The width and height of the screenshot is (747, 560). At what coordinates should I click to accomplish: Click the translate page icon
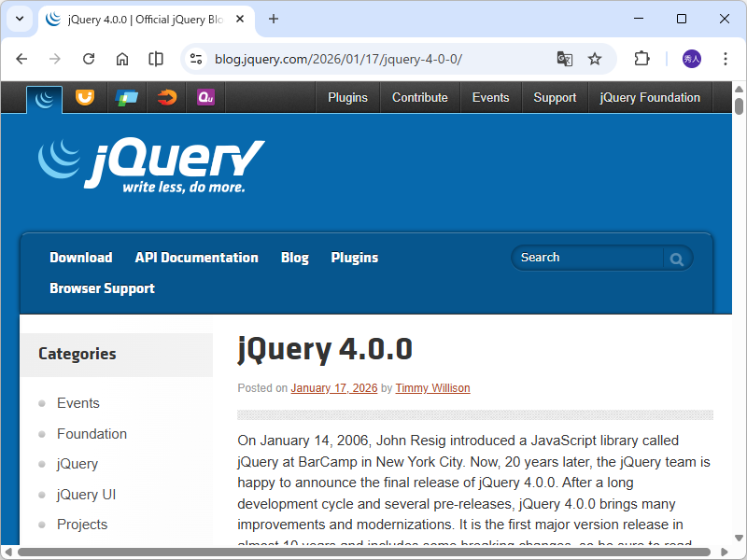[x=565, y=59]
